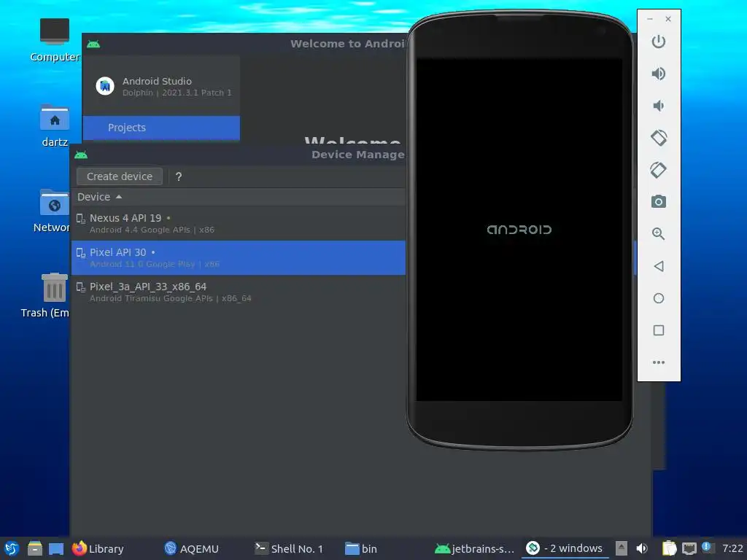Viewport: 747px width, 560px height.
Task: Click 'Android Tiramisu Google APIs | x86_64' text
Action: tap(171, 298)
